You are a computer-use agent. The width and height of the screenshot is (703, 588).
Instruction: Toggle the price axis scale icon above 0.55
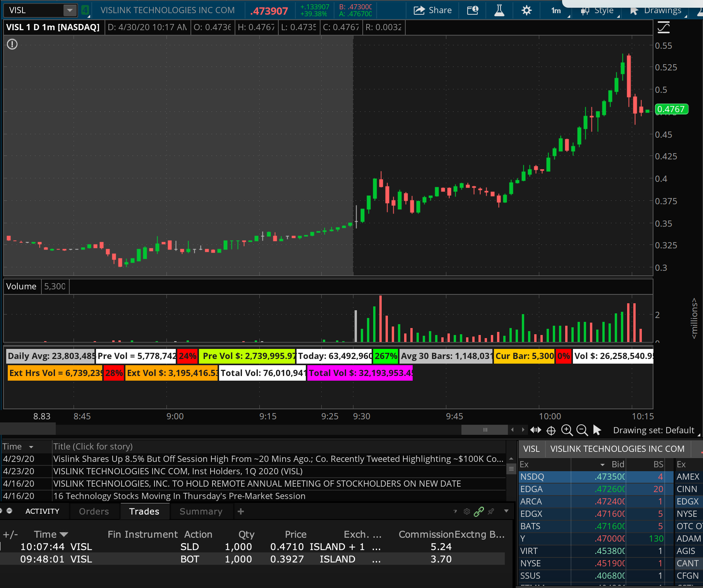pos(664,27)
